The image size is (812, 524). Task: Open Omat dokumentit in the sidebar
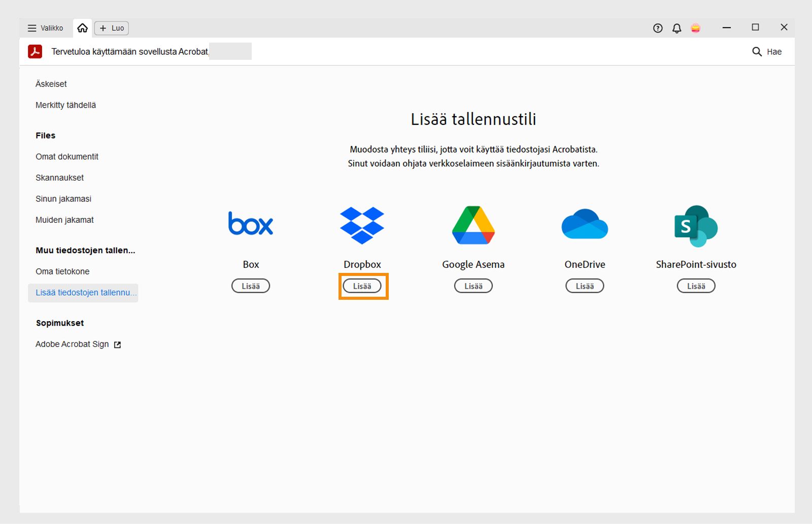pyautogui.click(x=66, y=156)
